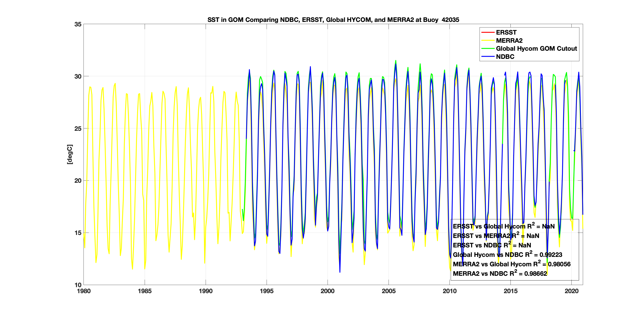Screen dimensions: 644x320
Task: Click the 2005 x-axis tick label
Action: (389, 291)
